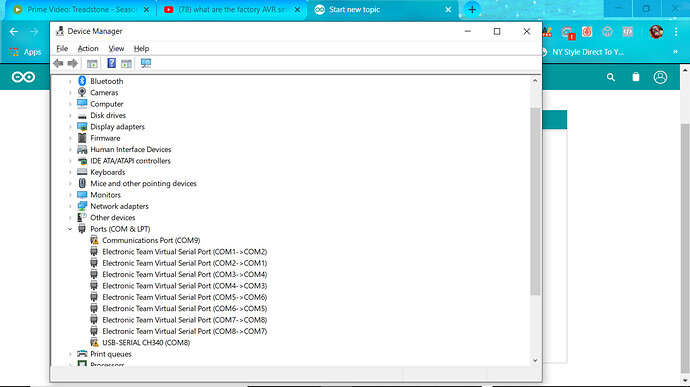690x387 pixels.
Task: Click the Monitors category icon
Action: (x=82, y=195)
